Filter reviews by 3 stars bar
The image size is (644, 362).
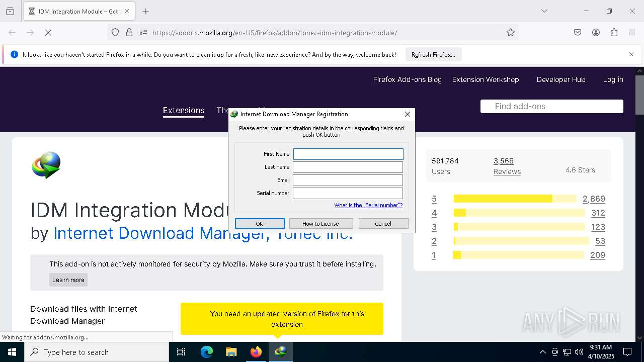pyautogui.click(x=519, y=227)
